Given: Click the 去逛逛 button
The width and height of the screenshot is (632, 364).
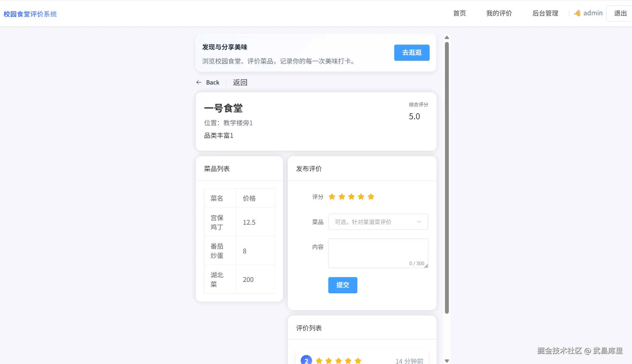Looking at the screenshot, I should 412,53.
